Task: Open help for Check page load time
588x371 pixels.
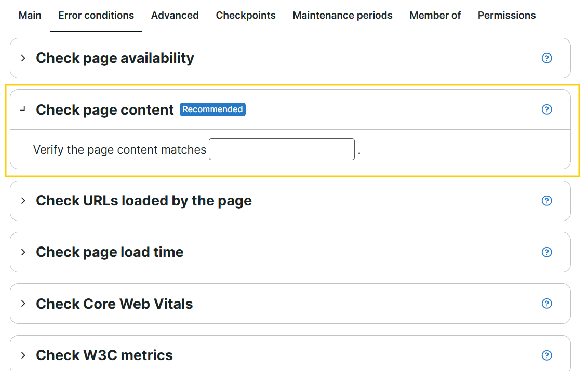Action: [547, 252]
